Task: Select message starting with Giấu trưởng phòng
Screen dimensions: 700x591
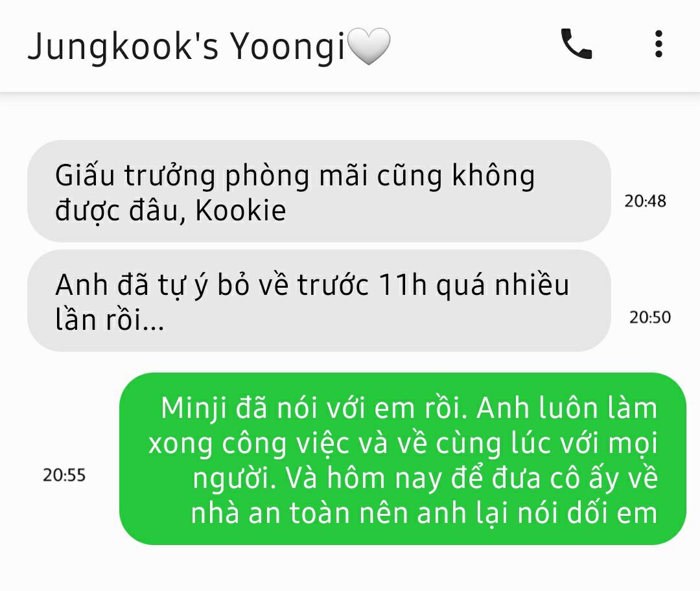Action: click(x=319, y=191)
